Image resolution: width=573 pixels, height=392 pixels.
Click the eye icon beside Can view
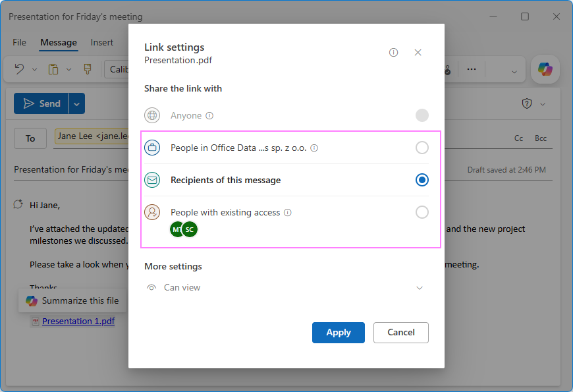[151, 287]
